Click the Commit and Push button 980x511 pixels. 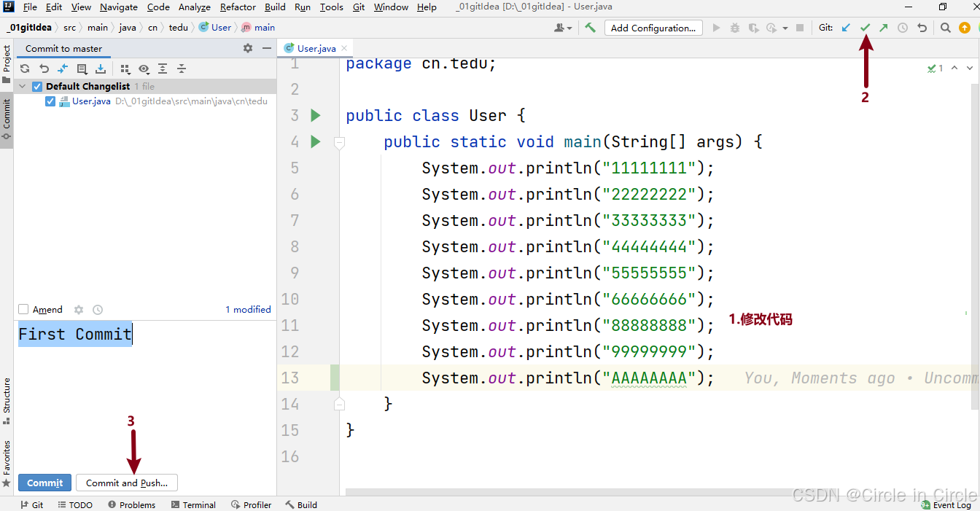tap(127, 483)
